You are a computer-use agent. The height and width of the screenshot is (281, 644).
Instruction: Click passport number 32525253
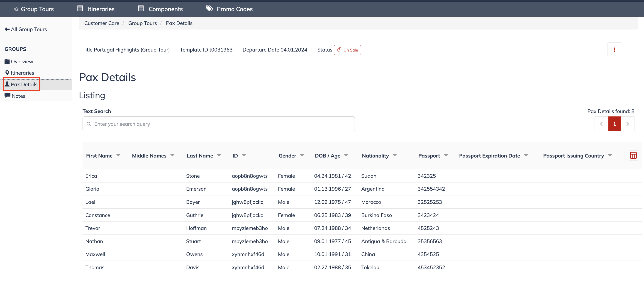point(430,202)
